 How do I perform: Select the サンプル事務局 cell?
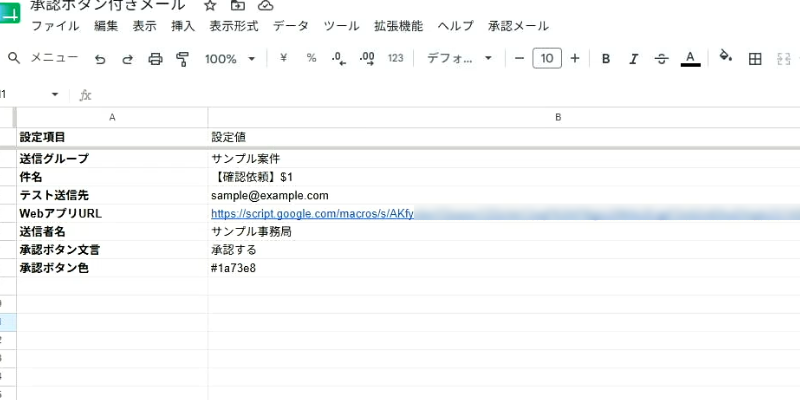504,232
